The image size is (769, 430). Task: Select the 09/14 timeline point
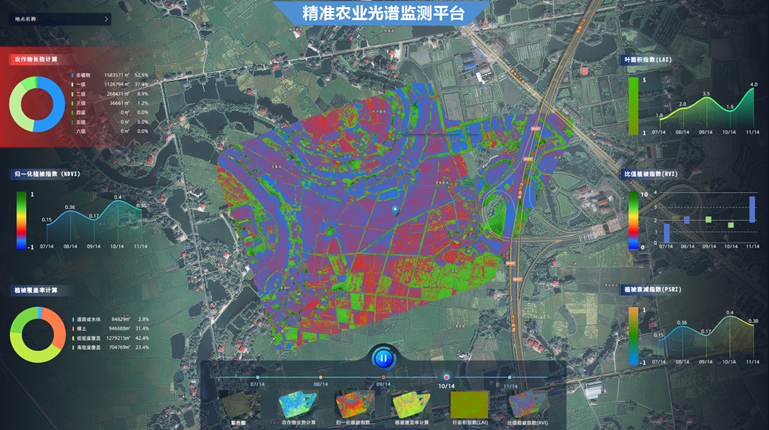pyautogui.click(x=383, y=378)
